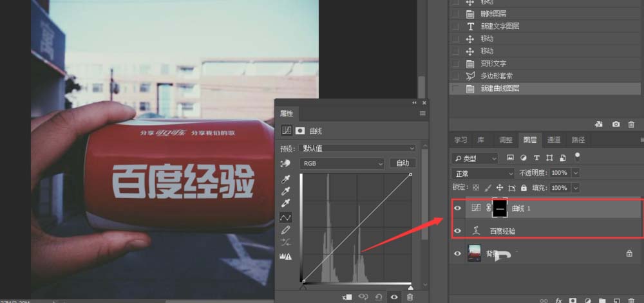Tick history brush box beside 新建曲线图层

tap(455, 88)
